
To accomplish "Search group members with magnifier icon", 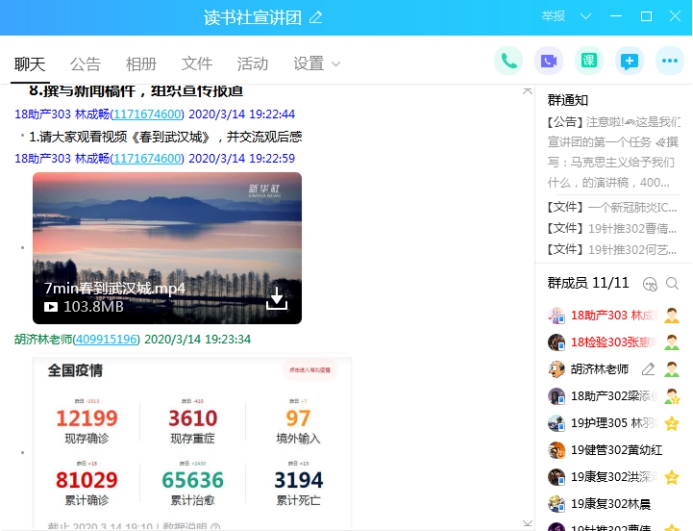I will pyautogui.click(x=672, y=284).
